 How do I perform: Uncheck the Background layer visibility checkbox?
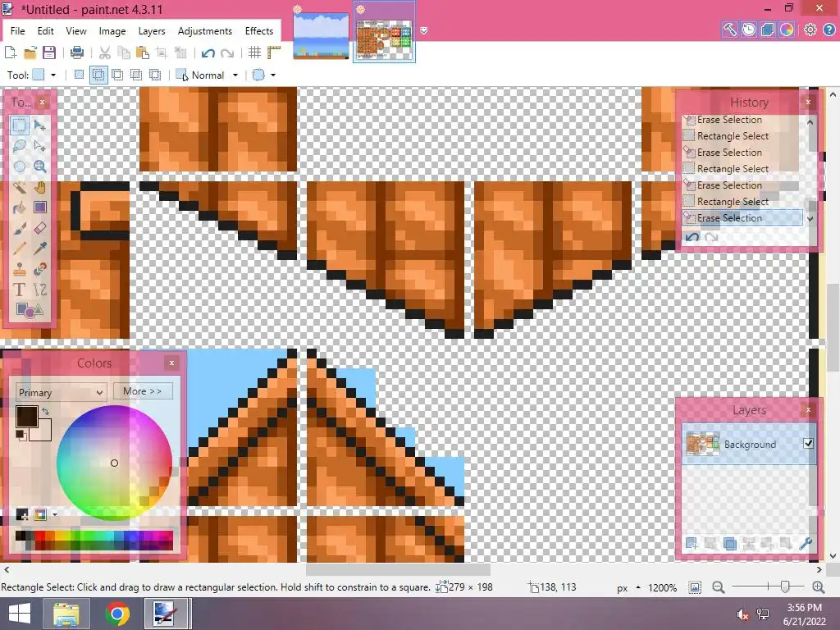pyautogui.click(x=808, y=444)
